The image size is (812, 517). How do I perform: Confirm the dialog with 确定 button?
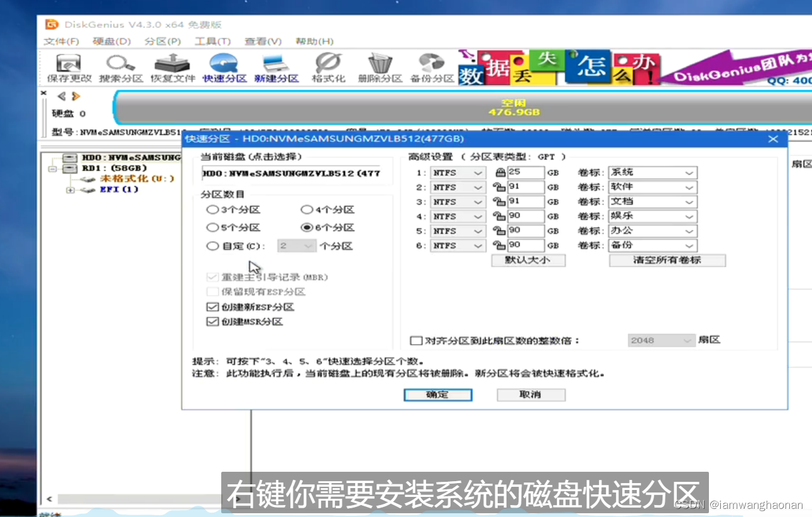tap(437, 395)
